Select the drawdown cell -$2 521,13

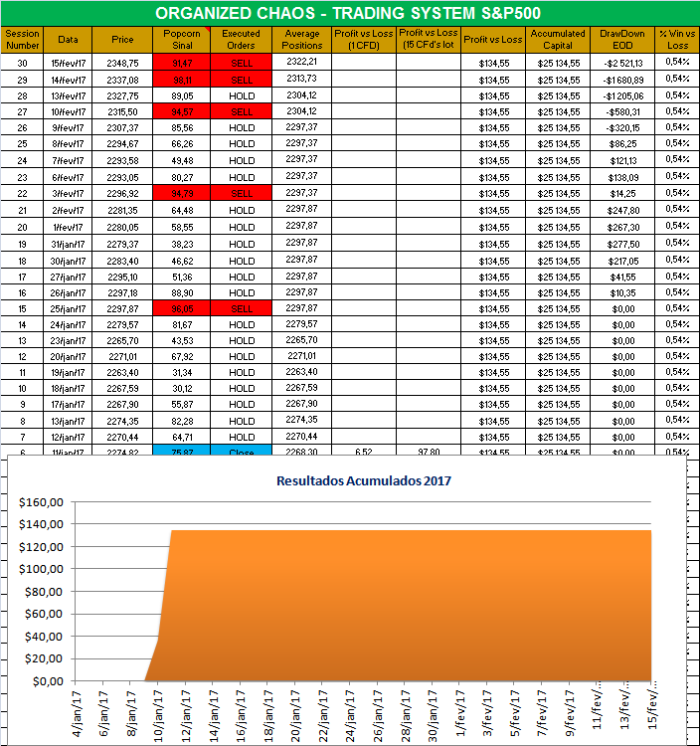tap(622, 63)
